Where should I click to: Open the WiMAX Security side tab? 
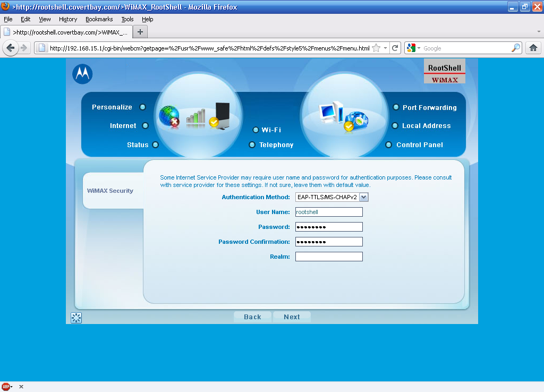(113, 191)
